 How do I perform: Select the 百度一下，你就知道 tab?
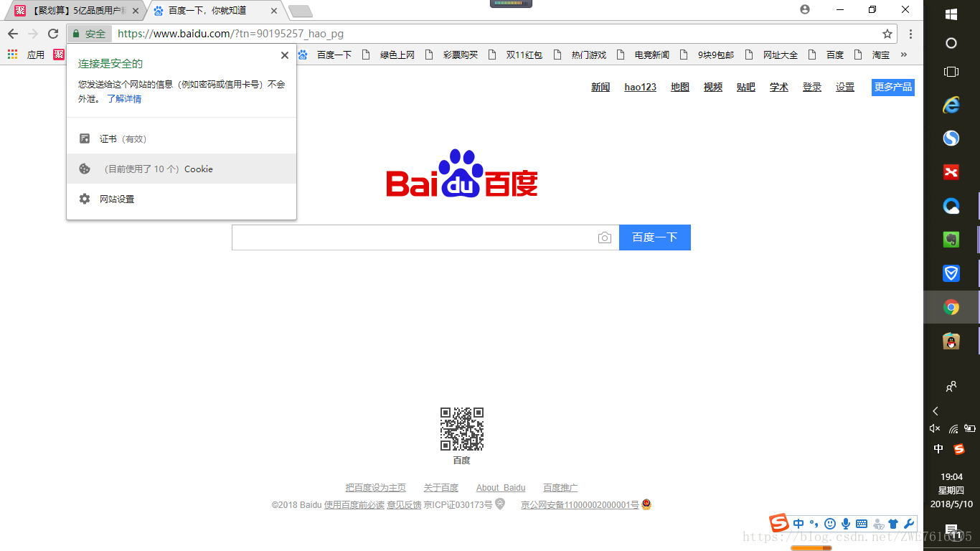pyautogui.click(x=215, y=11)
